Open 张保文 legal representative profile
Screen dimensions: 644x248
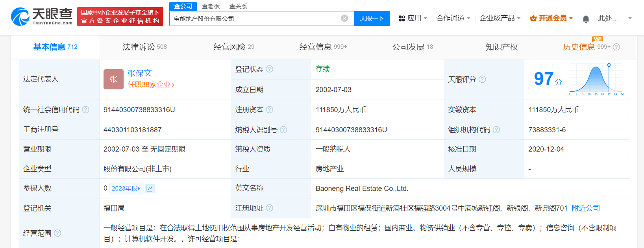(139, 73)
